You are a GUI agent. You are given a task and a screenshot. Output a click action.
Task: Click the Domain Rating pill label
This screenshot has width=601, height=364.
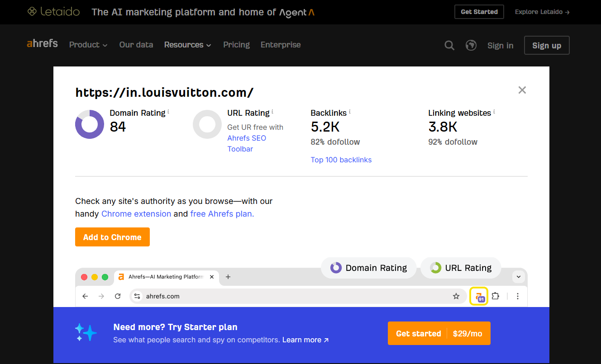pyautogui.click(x=368, y=268)
